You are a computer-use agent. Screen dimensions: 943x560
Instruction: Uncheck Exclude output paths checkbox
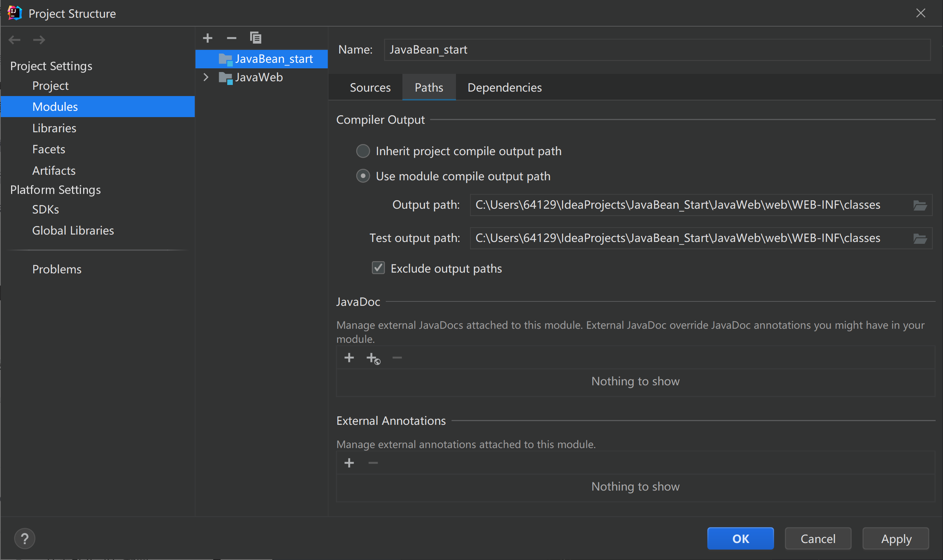[x=378, y=268]
